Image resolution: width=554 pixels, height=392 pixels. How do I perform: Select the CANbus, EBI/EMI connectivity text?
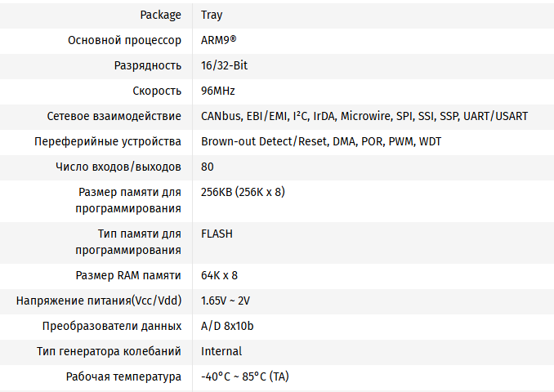pyautogui.click(x=364, y=116)
